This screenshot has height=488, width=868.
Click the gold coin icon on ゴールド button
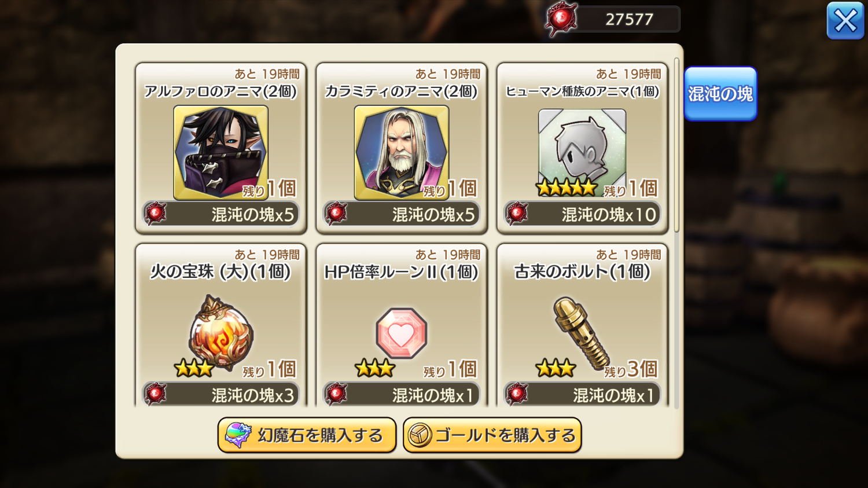click(x=420, y=435)
